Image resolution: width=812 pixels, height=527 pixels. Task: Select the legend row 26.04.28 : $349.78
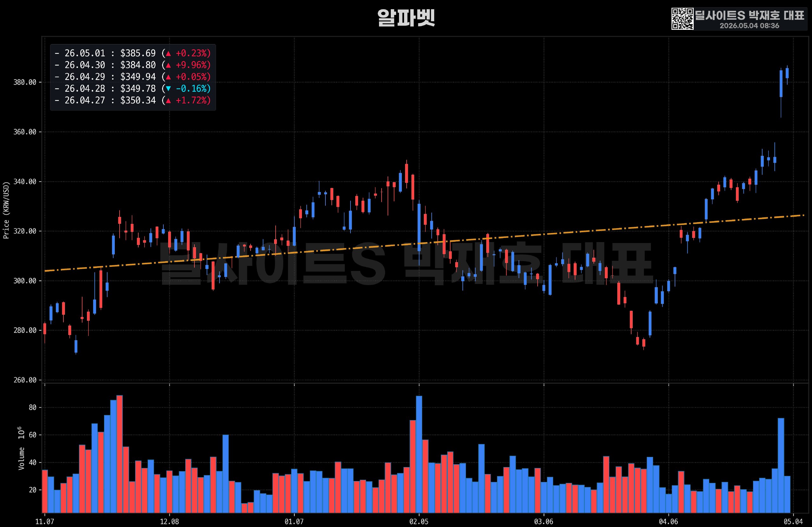133,89
